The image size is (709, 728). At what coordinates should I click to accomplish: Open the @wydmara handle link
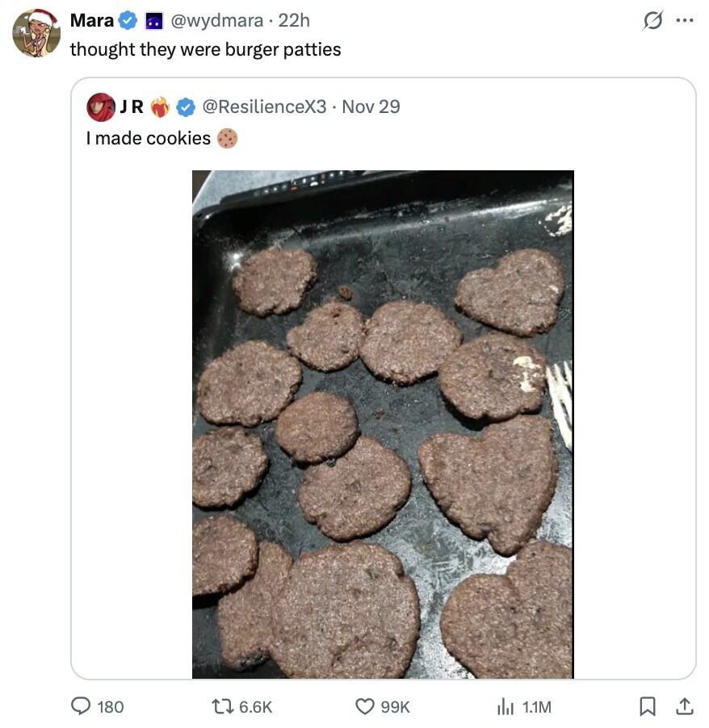pyautogui.click(x=214, y=20)
